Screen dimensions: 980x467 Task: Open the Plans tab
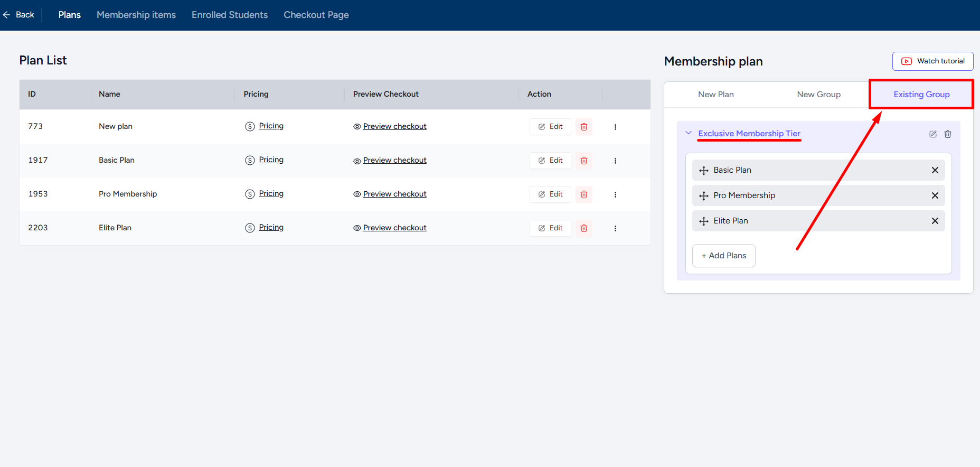[70, 15]
